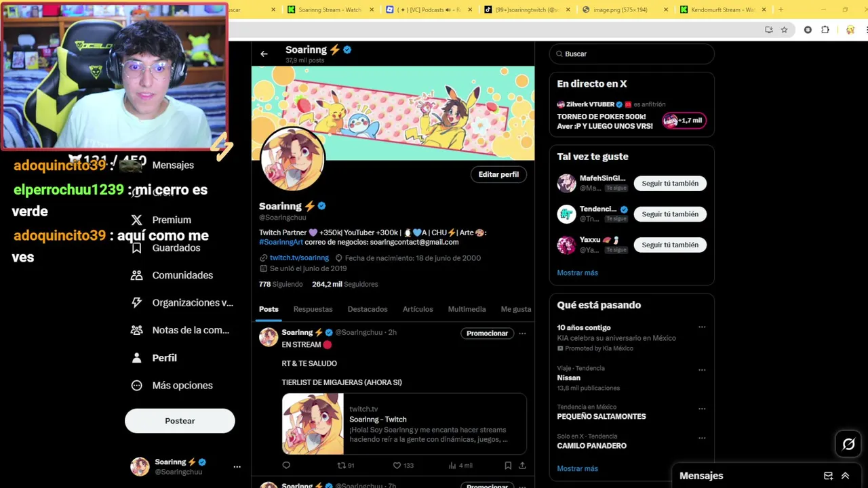Go back using the profile back arrow
Image resolution: width=868 pixels, height=488 pixels.
[264, 54]
